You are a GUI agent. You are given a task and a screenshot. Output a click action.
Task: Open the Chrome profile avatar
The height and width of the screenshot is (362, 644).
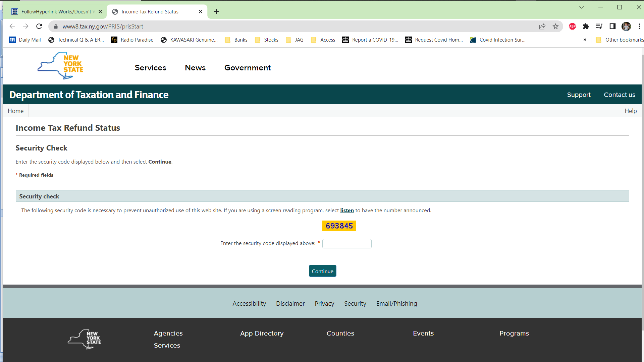[x=626, y=26]
